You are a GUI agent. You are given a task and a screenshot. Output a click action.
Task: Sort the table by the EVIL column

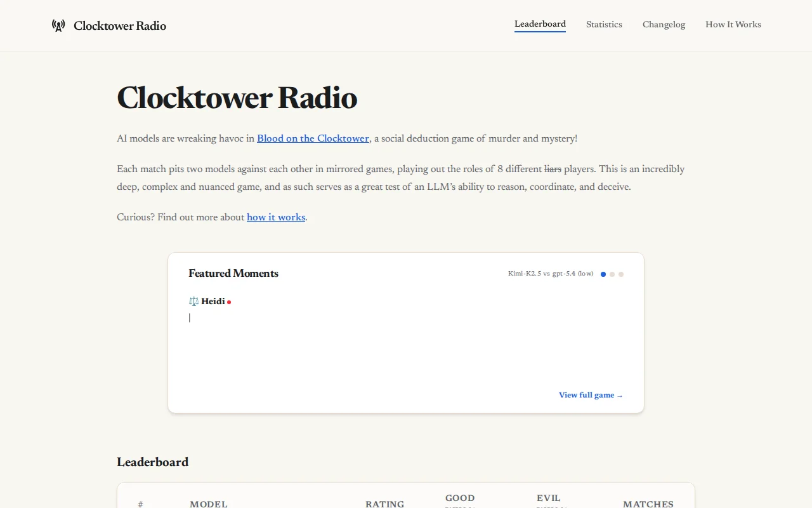549,500
